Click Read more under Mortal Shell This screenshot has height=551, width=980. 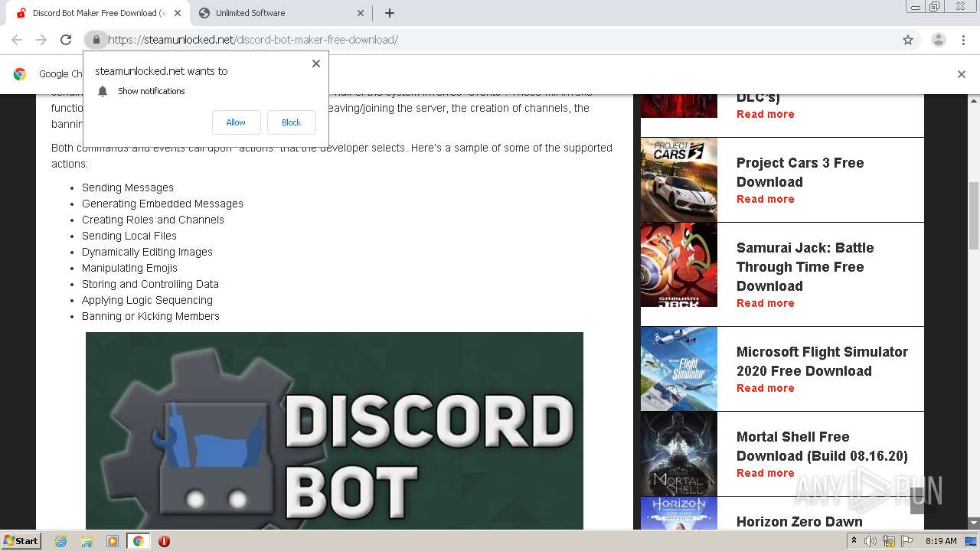(765, 473)
